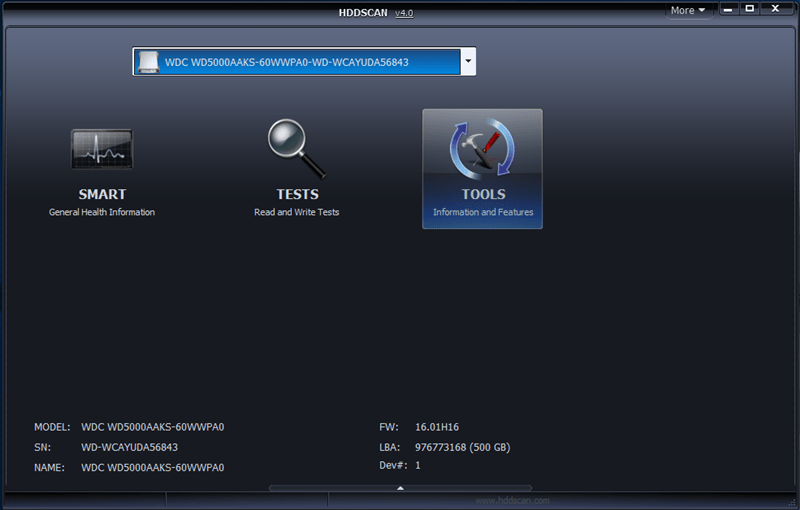Viewport: 800px width, 510px height.
Task: Open the SMART health monitor icon
Action: tap(102, 149)
